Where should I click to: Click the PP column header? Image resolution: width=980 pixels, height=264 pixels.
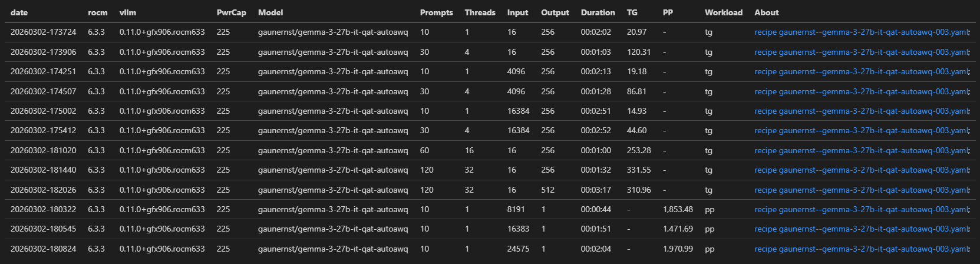(668, 12)
